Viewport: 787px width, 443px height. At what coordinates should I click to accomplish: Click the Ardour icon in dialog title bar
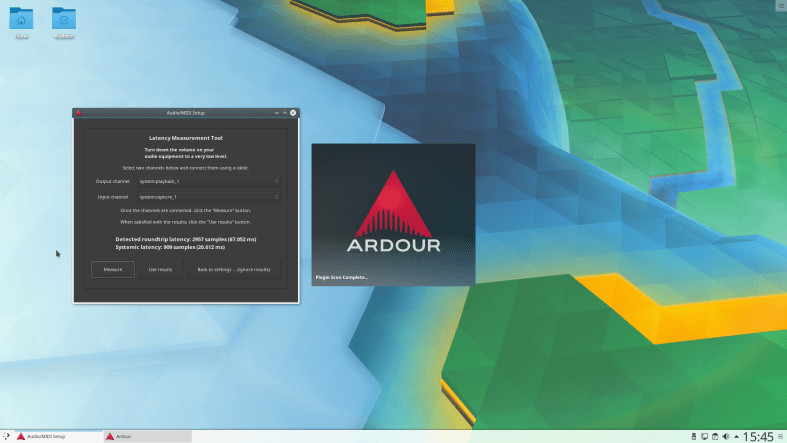(78, 113)
